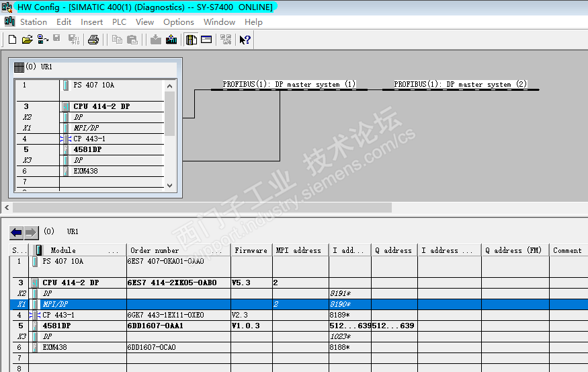
Task: Open the View menu
Action: click(144, 22)
